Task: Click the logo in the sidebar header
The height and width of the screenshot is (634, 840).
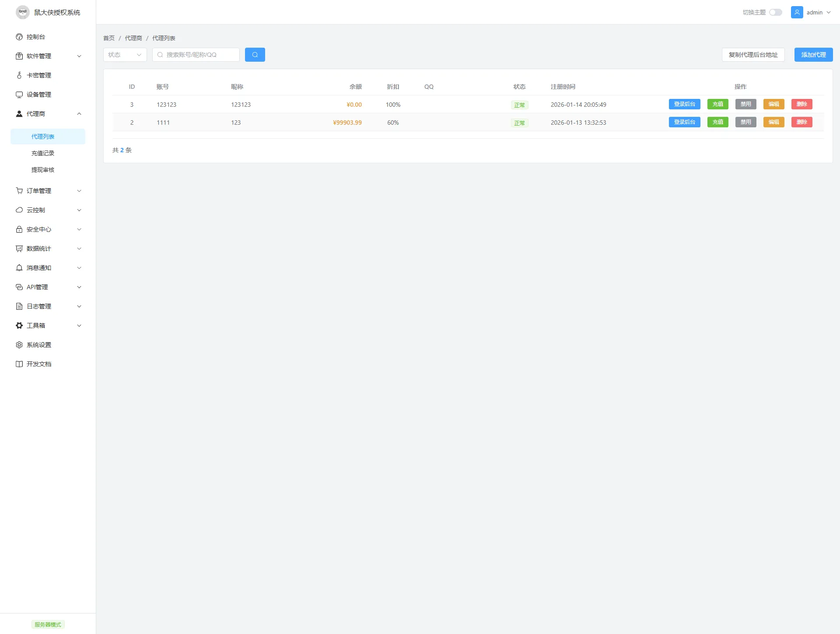Action: click(x=23, y=12)
